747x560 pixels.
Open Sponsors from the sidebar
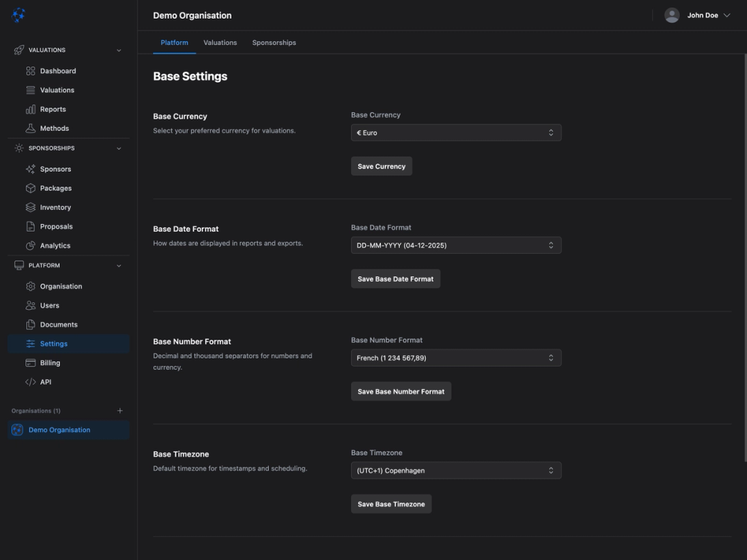30,169
